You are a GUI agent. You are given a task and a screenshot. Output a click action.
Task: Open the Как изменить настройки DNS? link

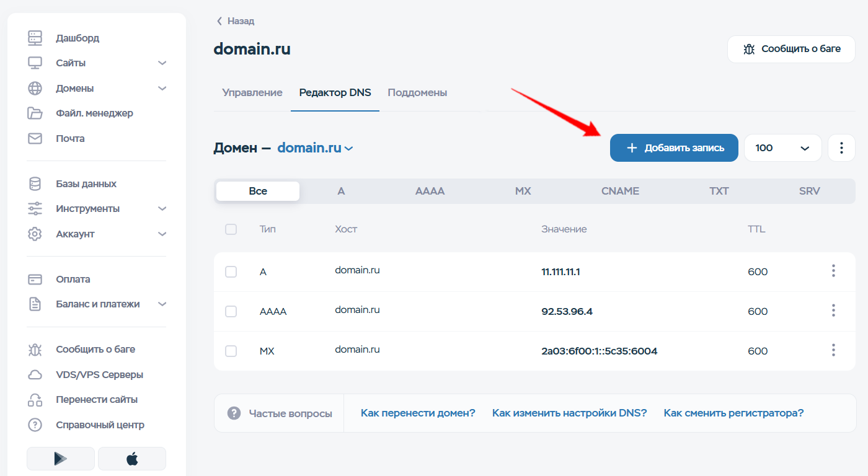point(569,413)
